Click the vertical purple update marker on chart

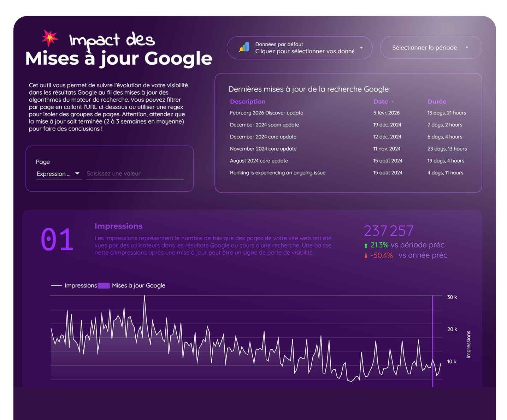coord(432,339)
